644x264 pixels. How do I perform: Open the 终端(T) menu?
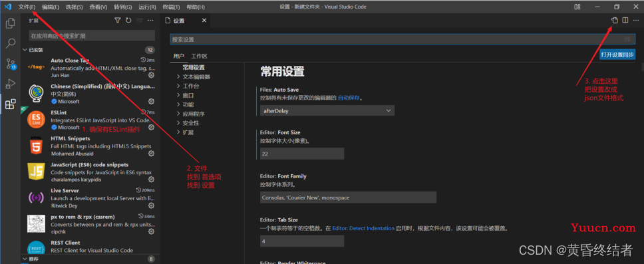171,7
